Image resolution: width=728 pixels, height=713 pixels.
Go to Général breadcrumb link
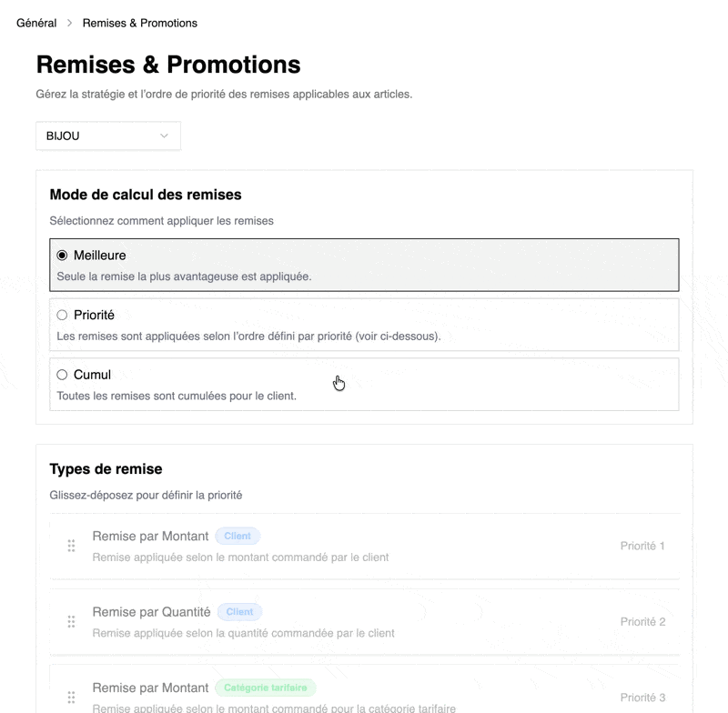tap(36, 23)
